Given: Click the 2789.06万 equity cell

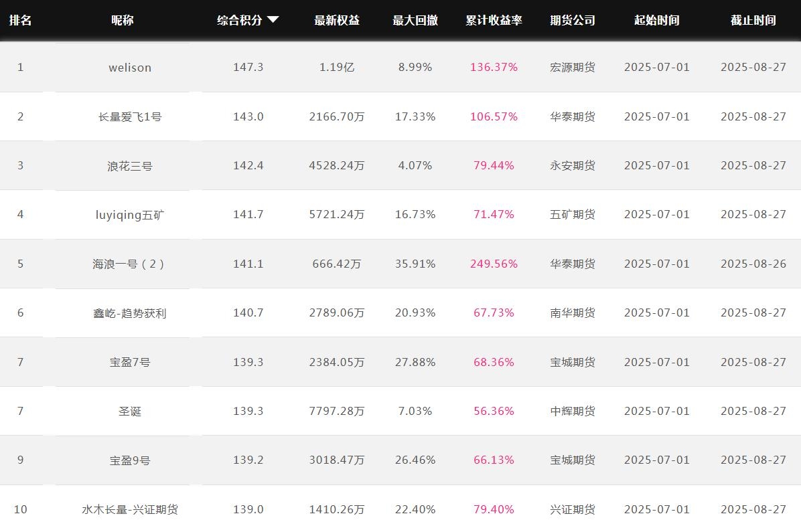Looking at the screenshot, I should pos(337,313).
